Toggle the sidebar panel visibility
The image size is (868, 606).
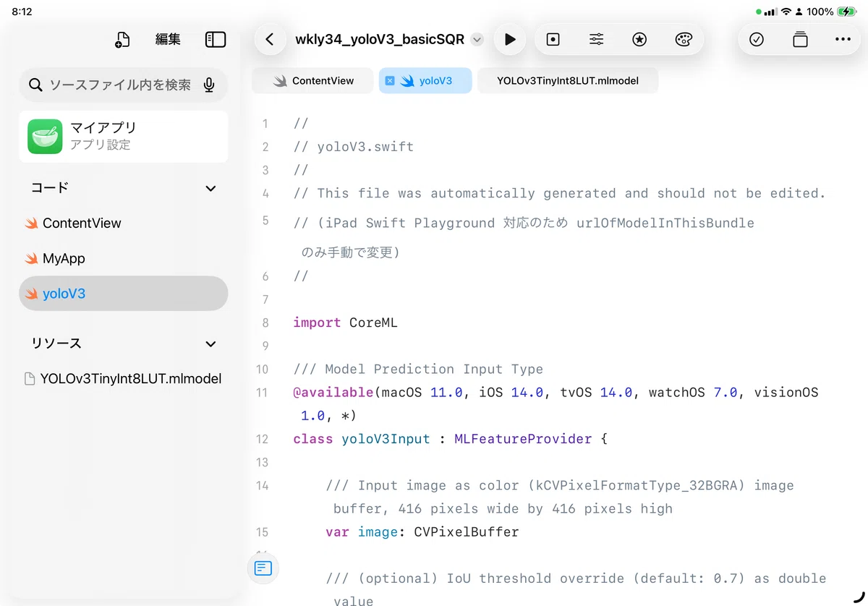coord(216,40)
